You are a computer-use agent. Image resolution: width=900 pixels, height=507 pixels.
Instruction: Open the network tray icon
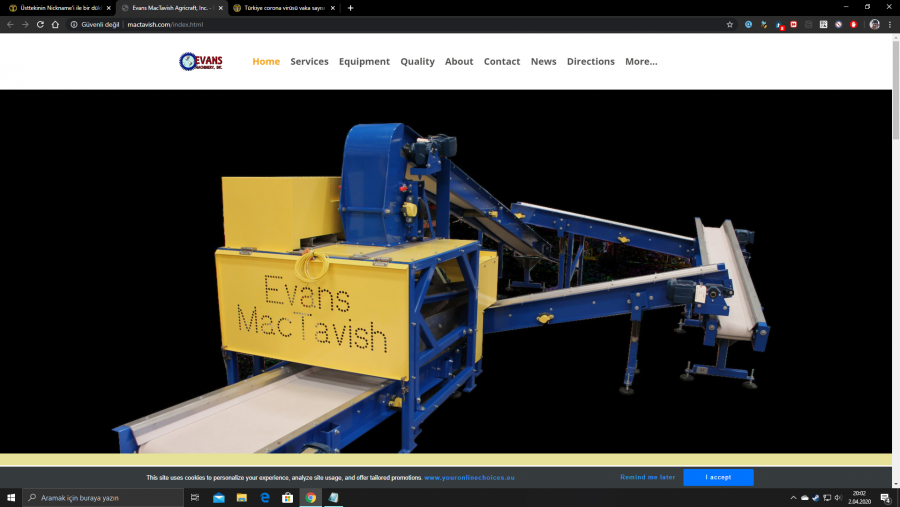827,498
